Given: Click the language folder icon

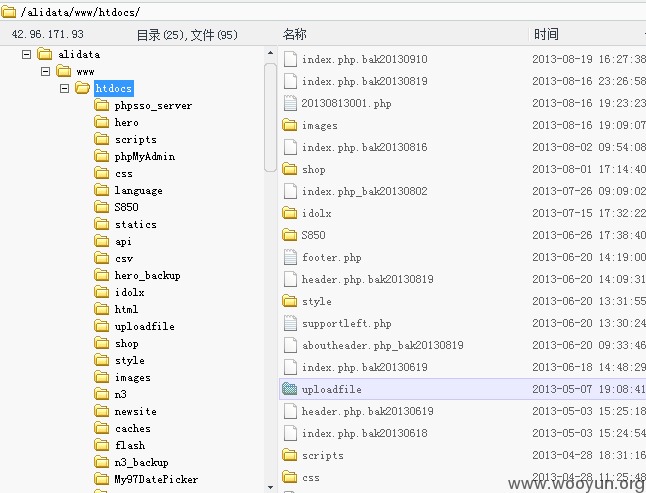Looking at the screenshot, I should pos(101,190).
